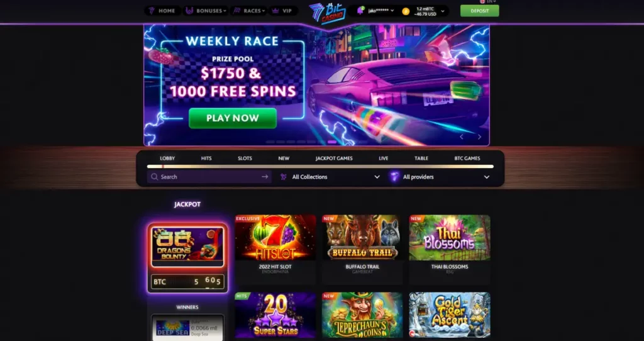Expand the account username dropdown

coord(380,11)
